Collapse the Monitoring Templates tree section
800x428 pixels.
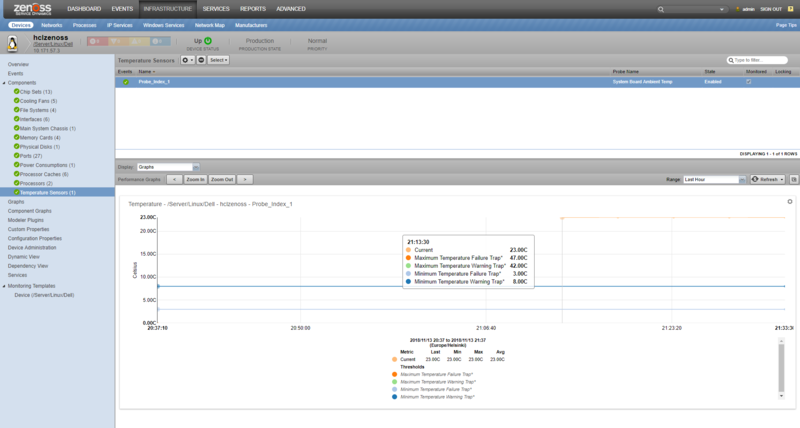pos(4,286)
